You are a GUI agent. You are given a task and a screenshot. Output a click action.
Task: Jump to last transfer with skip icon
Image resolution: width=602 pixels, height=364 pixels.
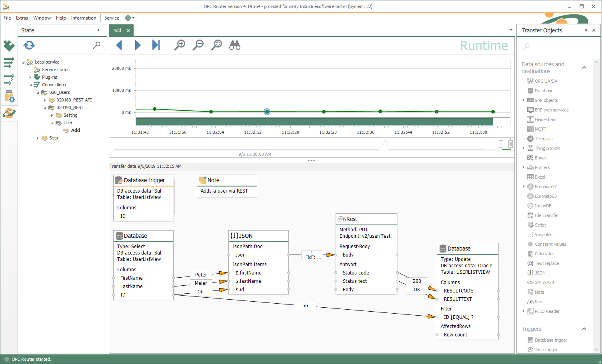tap(156, 45)
